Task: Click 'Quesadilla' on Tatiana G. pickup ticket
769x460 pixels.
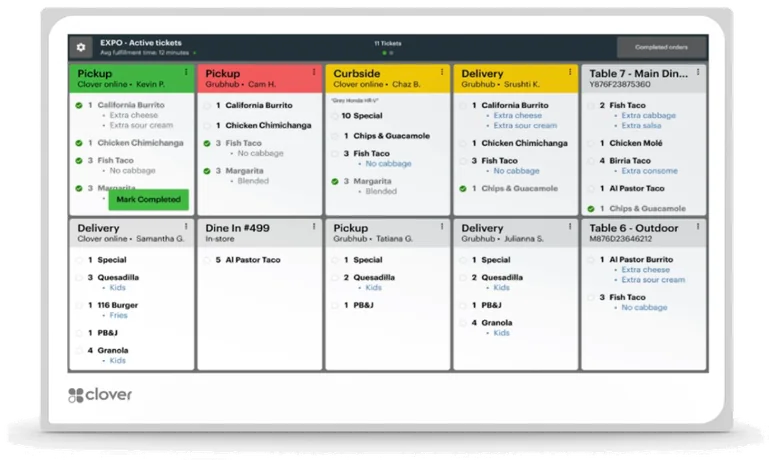Action: tap(374, 278)
